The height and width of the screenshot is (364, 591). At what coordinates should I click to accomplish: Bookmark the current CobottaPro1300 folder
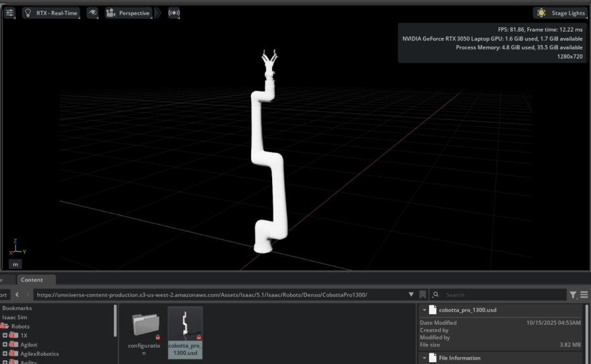(422, 294)
